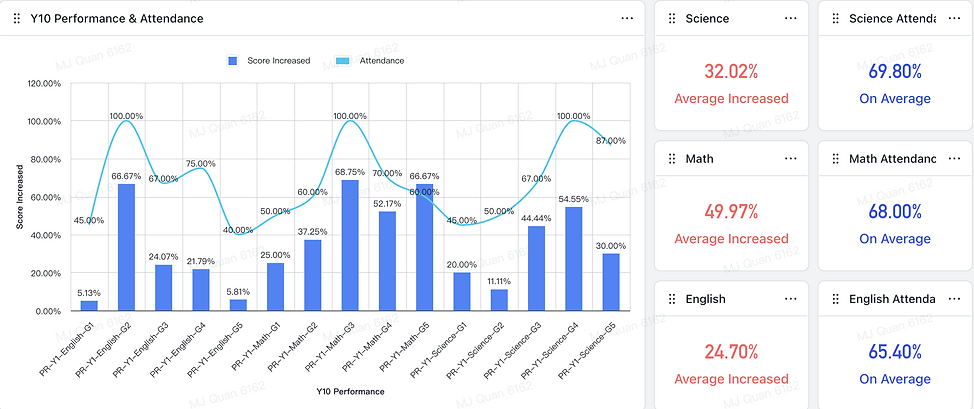Click the Science card drag handle
Screen dimensions: 974x409
pyautogui.click(x=671, y=19)
